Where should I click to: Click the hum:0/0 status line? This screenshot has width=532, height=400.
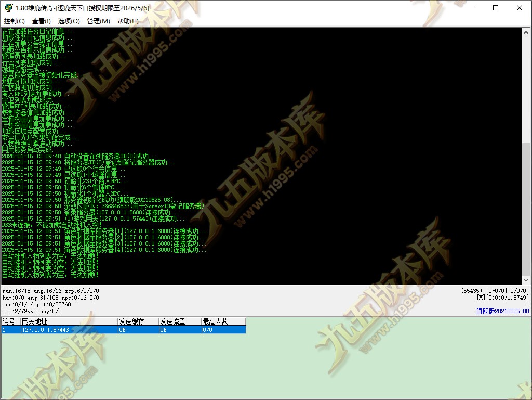point(50,298)
